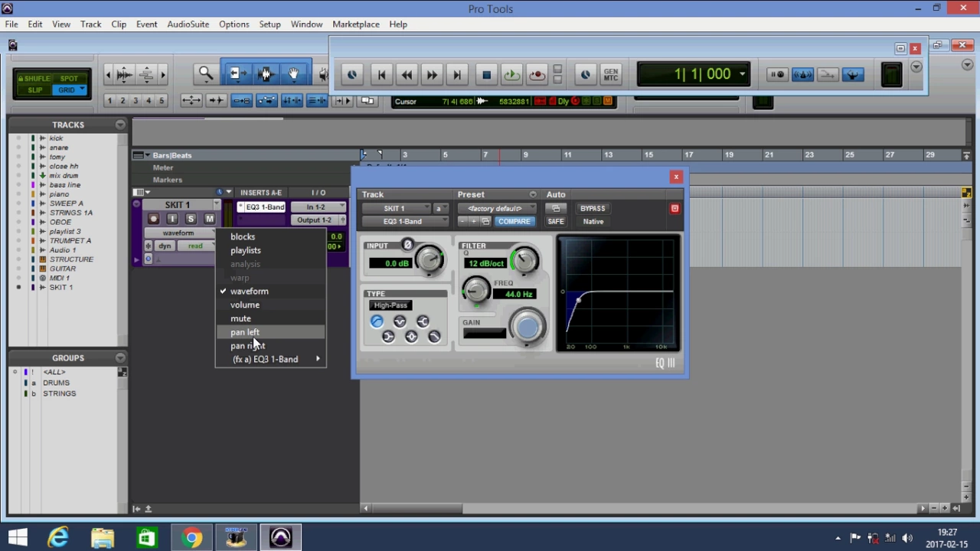This screenshot has width=980, height=551.
Task: Open the factory default preset dropdown
Action: (498, 208)
